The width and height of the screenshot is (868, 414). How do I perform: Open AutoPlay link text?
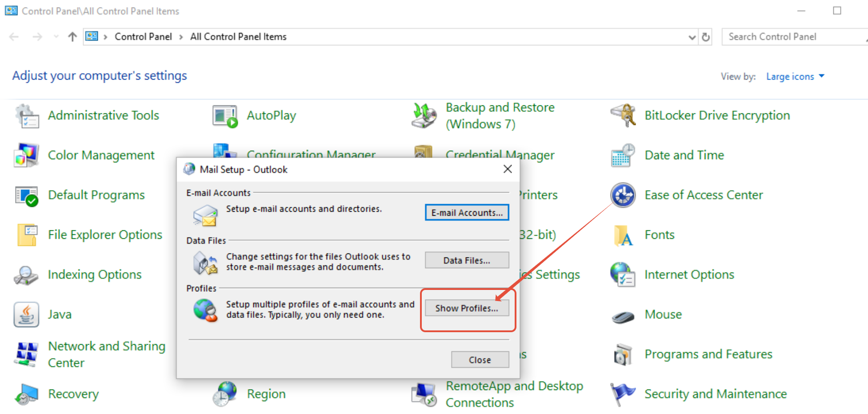[x=272, y=116]
